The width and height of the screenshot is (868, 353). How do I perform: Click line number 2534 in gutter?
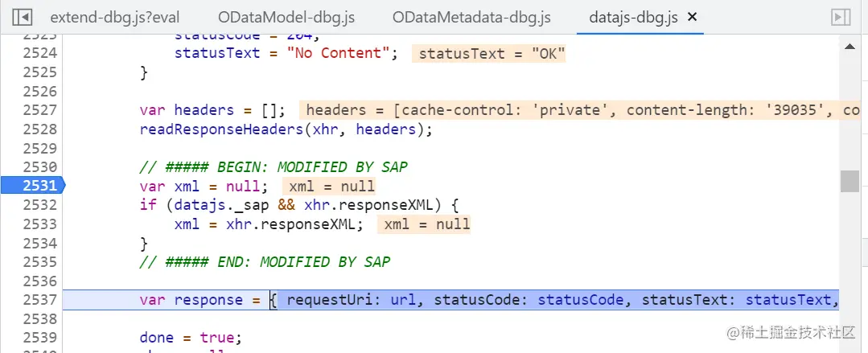pyautogui.click(x=40, y=243)
